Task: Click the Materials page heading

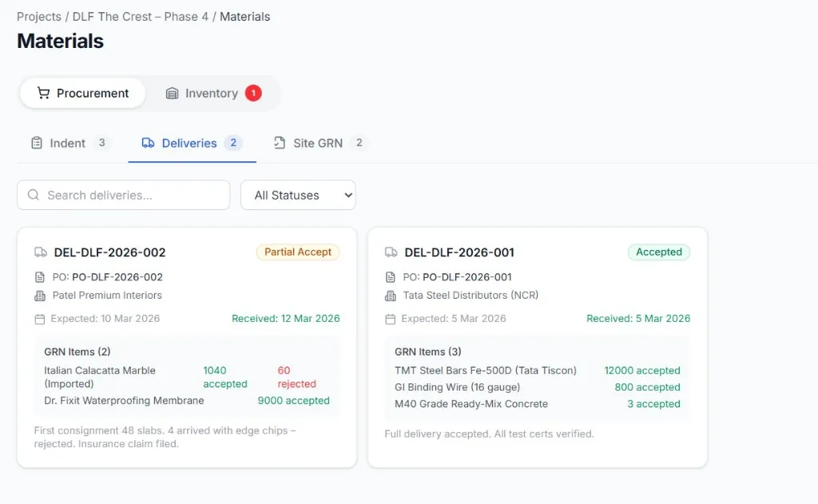Action: (x=61, y=42)
